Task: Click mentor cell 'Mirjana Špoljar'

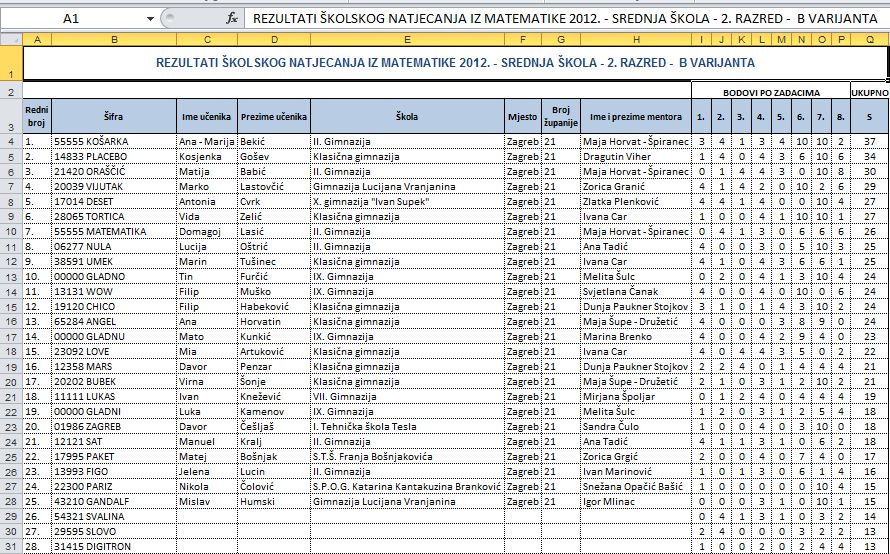Action: click(636, 397)
